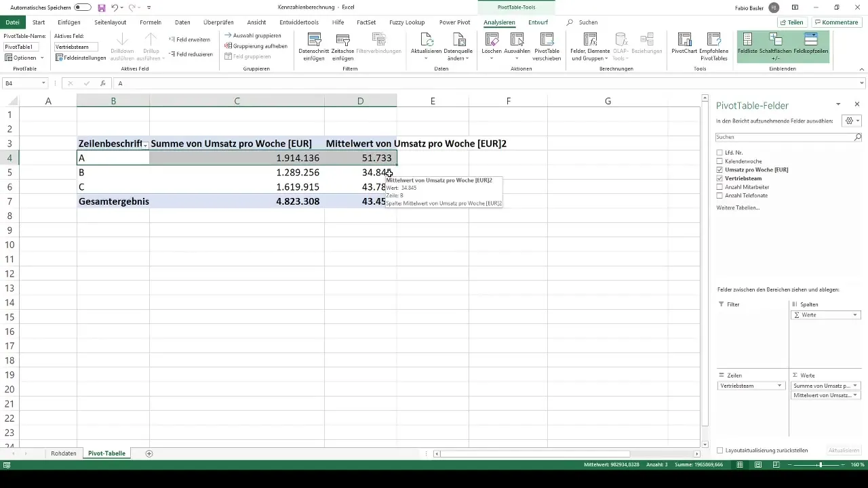Switch to Normal view in status bar
Viewport: 868px width, 488px height.
[738, 465]
